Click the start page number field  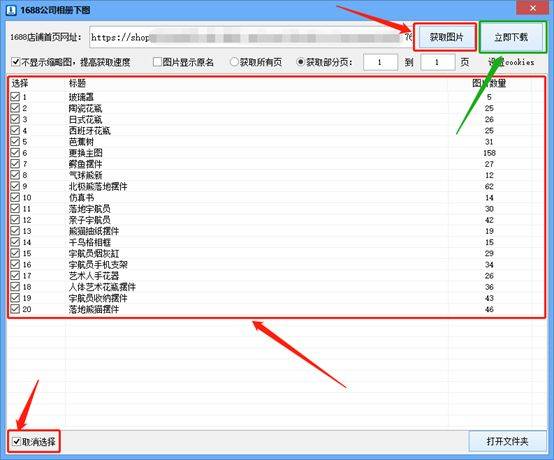380,63
